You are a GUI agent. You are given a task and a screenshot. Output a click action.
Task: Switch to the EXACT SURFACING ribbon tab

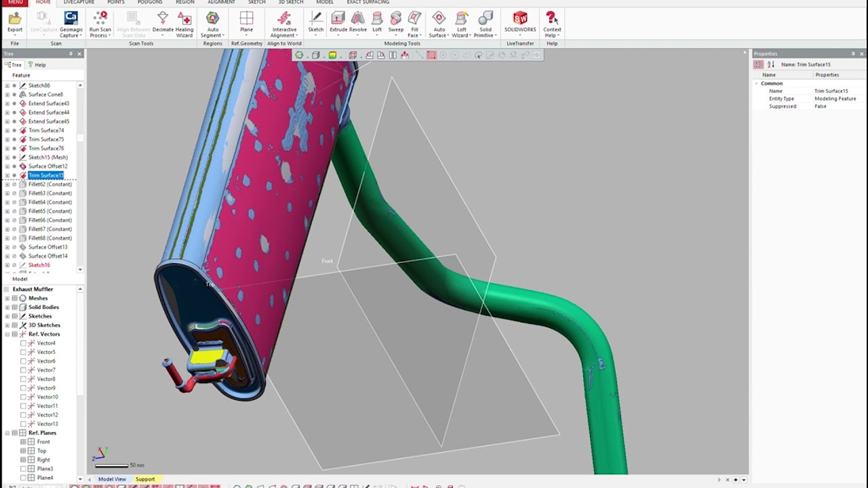click(368, 2)
